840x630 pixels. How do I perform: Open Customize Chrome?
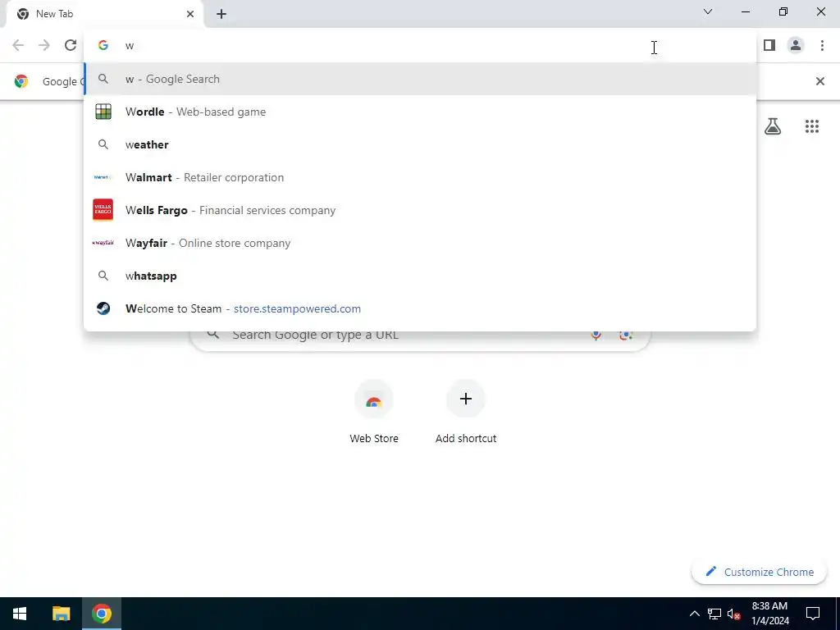click(760, 572)
